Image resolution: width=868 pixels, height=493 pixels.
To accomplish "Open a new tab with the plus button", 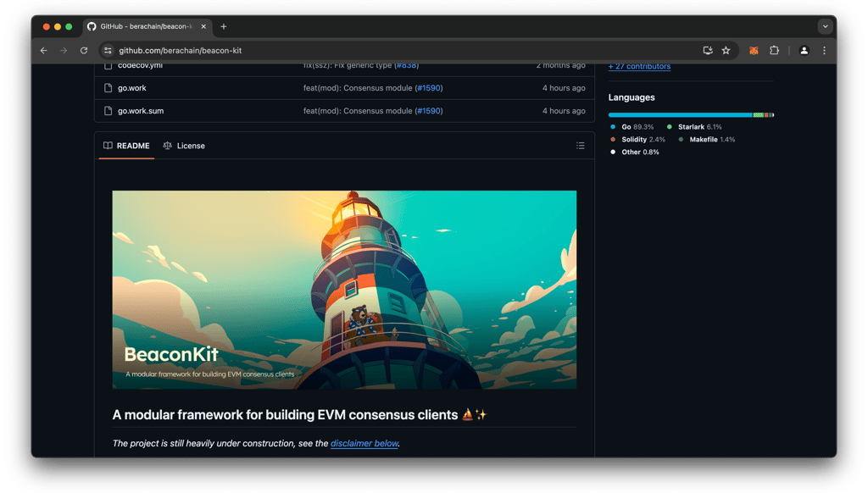I will tap(224, 26).
